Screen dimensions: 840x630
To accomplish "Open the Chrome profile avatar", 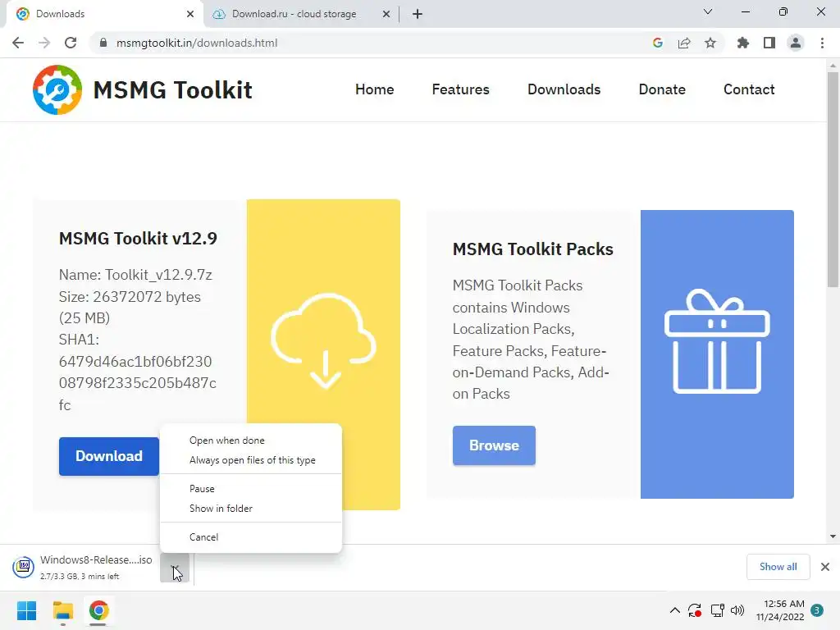I will (x=796, y=43).
